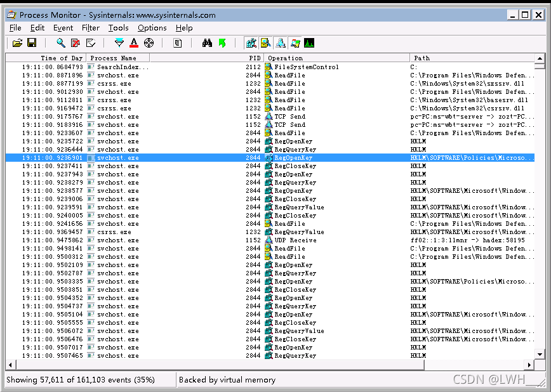Toggle the Show File System Activity icon
Screen dimensions: 551x392
(x=265, y=43)
